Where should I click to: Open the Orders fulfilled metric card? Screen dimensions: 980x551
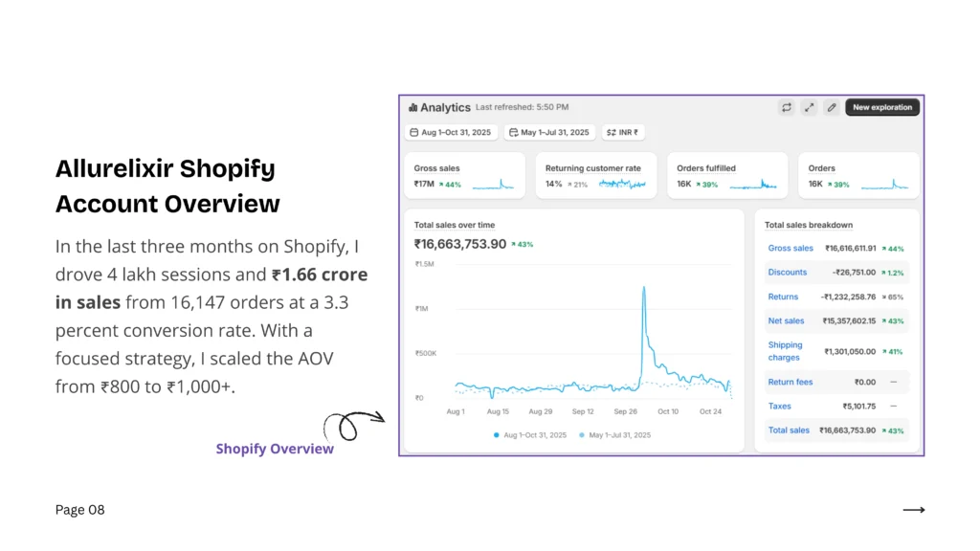click(726, 175)
